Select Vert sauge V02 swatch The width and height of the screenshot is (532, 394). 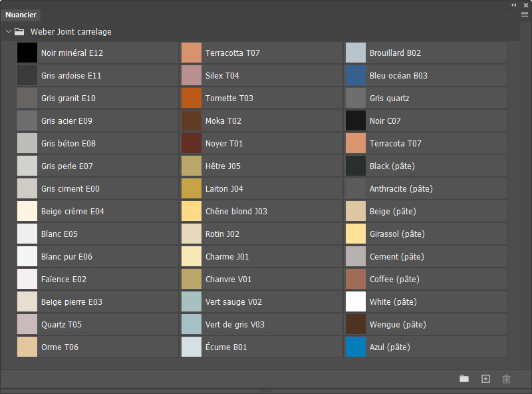click(x=192, y=301)
